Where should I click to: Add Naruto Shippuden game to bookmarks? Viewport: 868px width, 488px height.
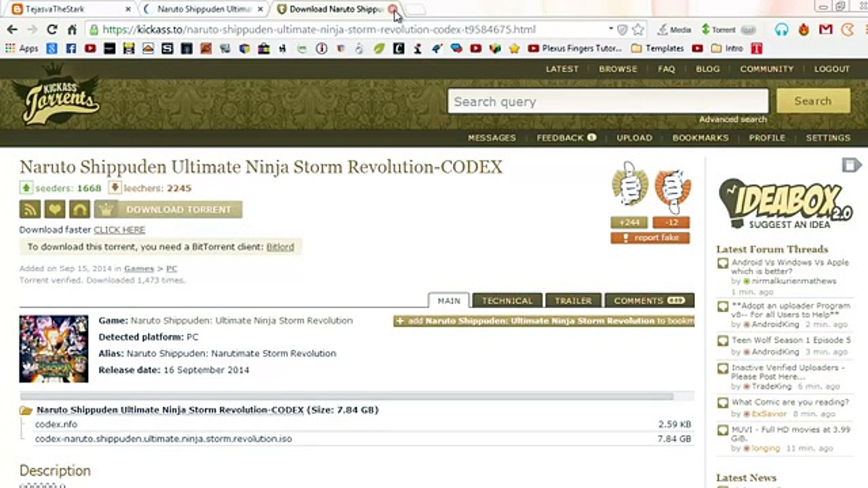coord(544,321)
